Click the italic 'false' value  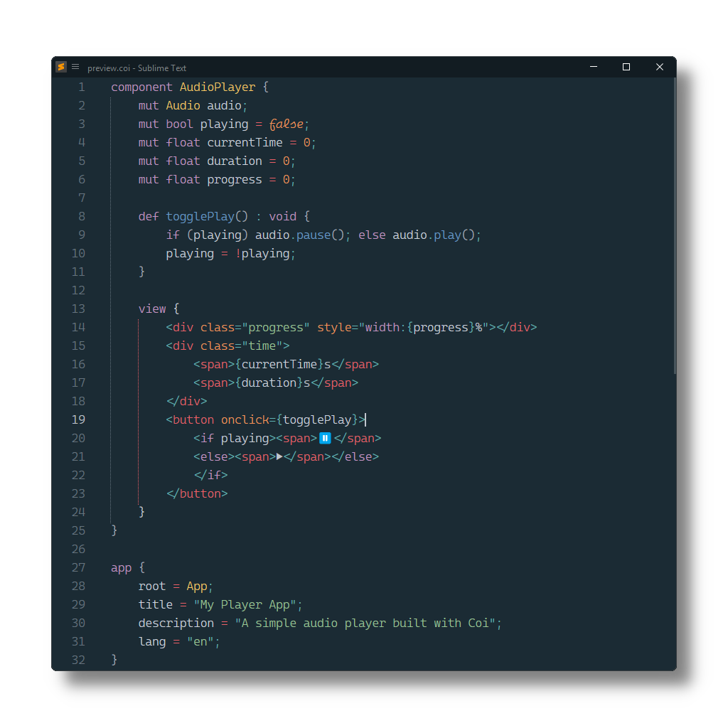[x=287, y=124]
